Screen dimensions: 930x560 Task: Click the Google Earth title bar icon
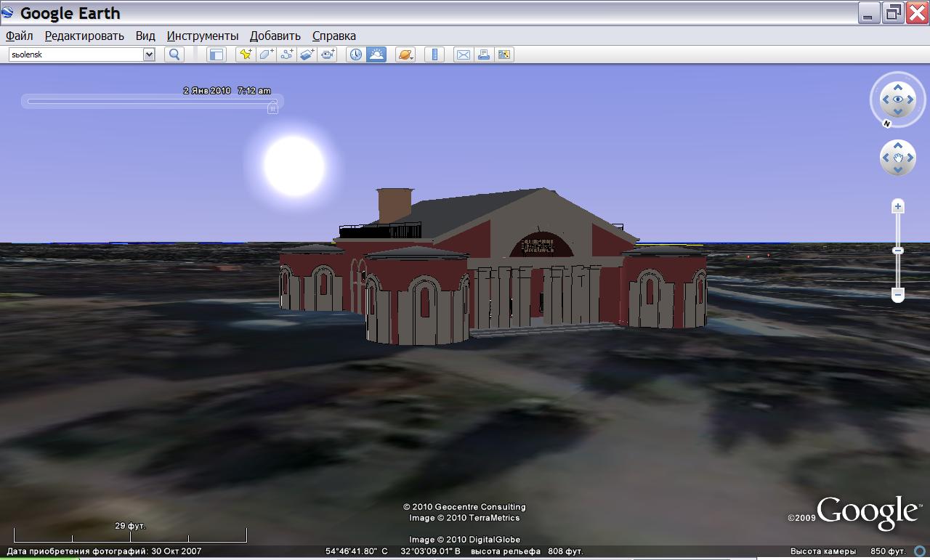[8, 12]
